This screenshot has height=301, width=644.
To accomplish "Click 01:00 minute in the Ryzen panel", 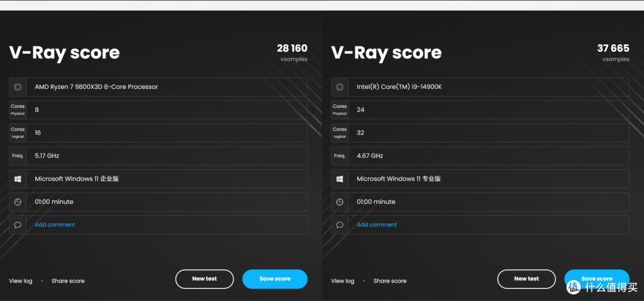I will (54, 201).
